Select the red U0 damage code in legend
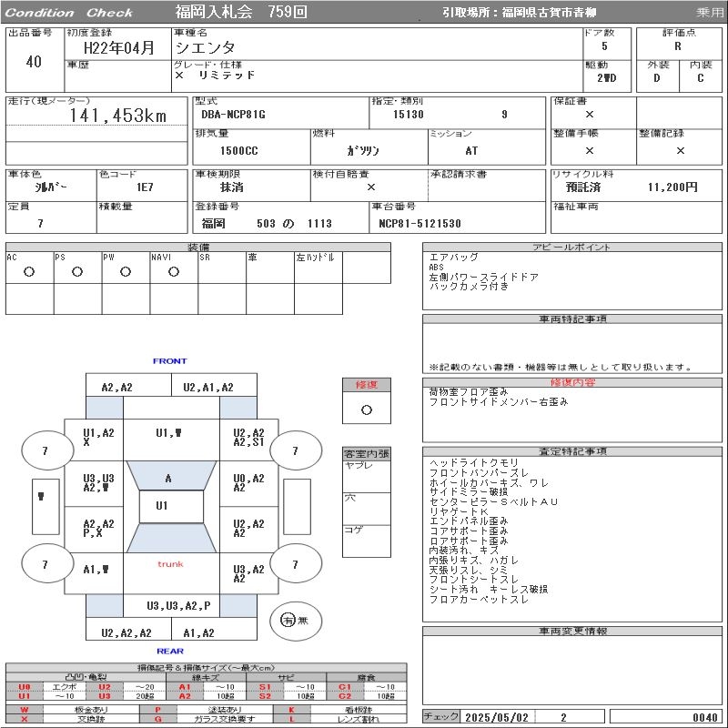728x728 pixels. (25, 687)
